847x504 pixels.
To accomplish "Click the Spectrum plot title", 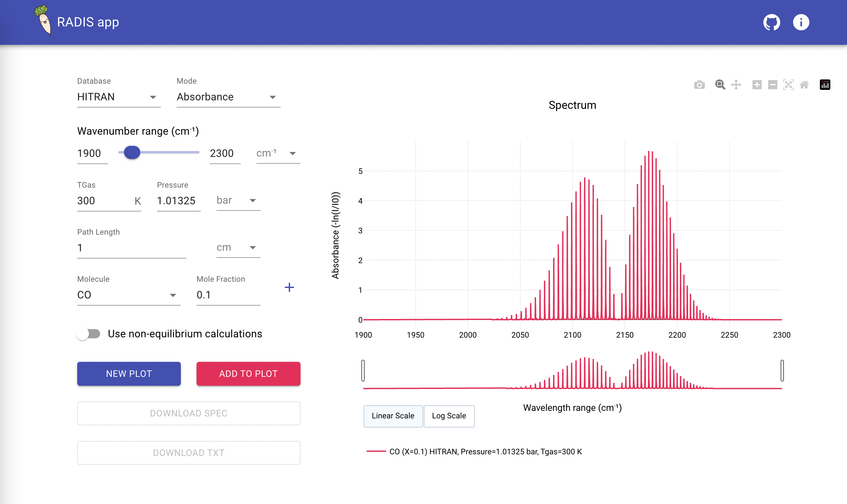I will click(572, 105).
